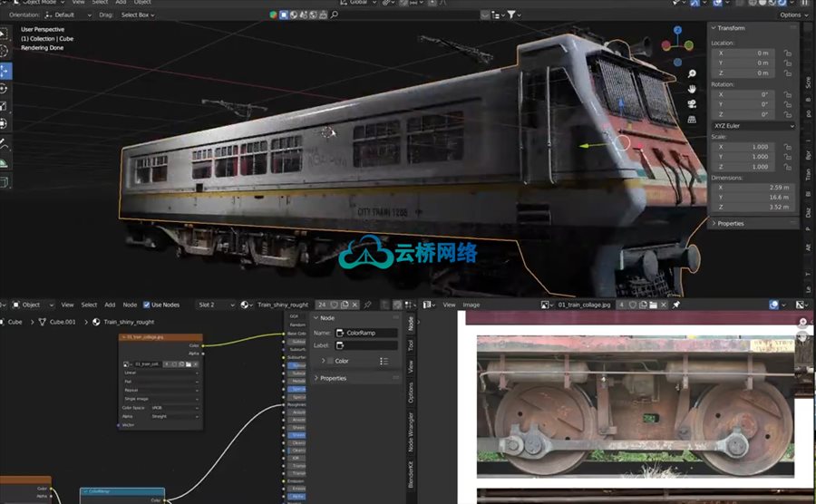
Task: Pin the material in the node editor header
Action: [367, 305]
